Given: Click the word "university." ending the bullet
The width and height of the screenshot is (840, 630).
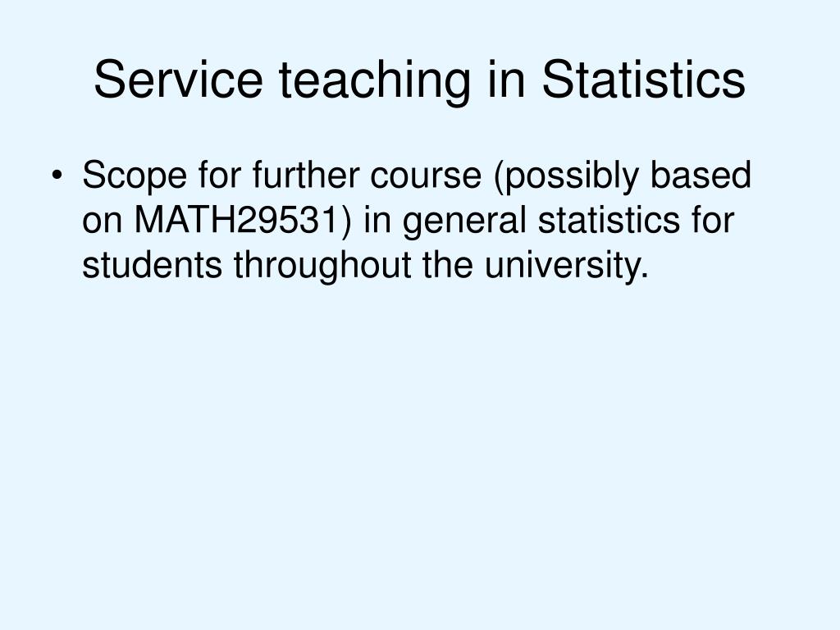Looking at the screenshot, I should point(566,267).
